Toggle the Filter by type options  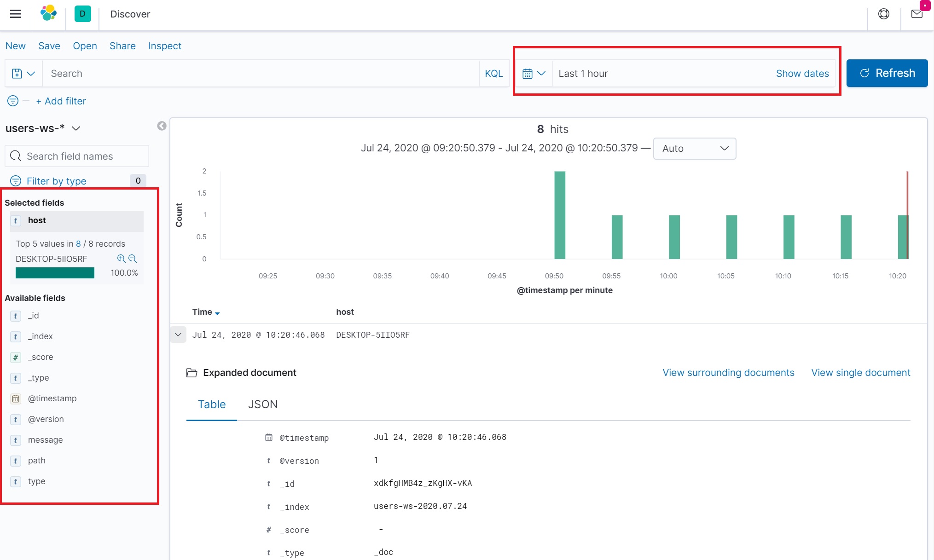(x=56, y=181)
